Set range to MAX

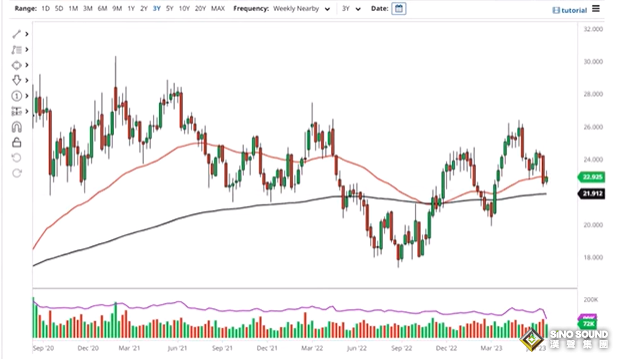pos(218,8)
